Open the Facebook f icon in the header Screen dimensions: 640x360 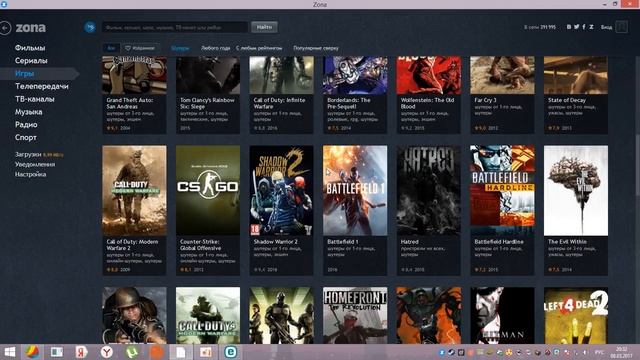(584, 27)
